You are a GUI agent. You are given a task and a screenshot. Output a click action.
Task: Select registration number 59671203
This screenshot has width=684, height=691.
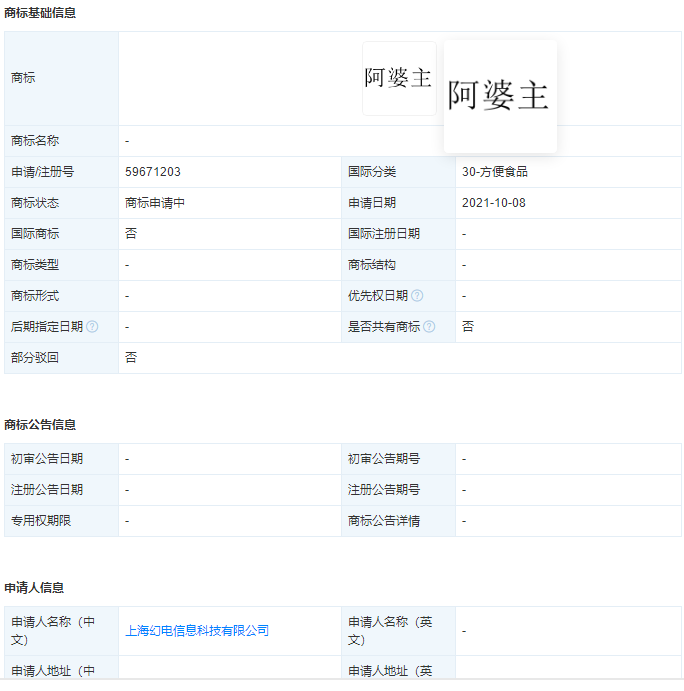(153, 172)
